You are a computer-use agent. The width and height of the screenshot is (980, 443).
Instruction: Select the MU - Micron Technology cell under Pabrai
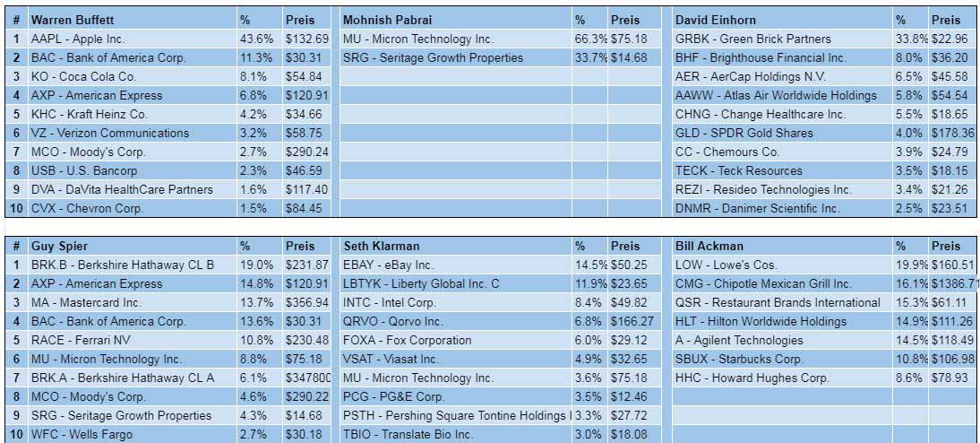[x=456, y=39]
